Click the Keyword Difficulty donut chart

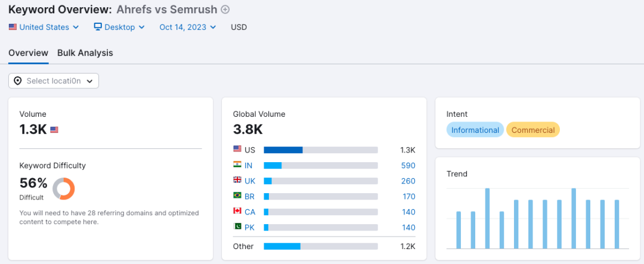click(x=64, y=188)
